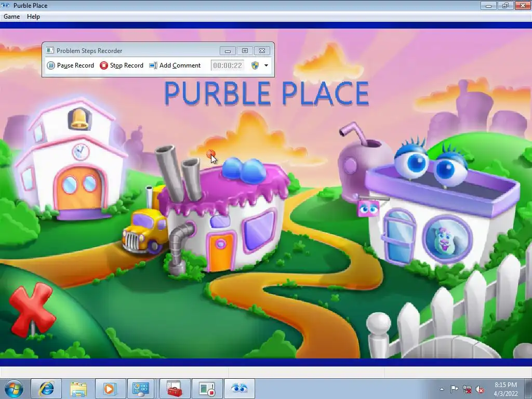
Task: Minimize the Problem Steps Recorder window
Action: point(228,50)
